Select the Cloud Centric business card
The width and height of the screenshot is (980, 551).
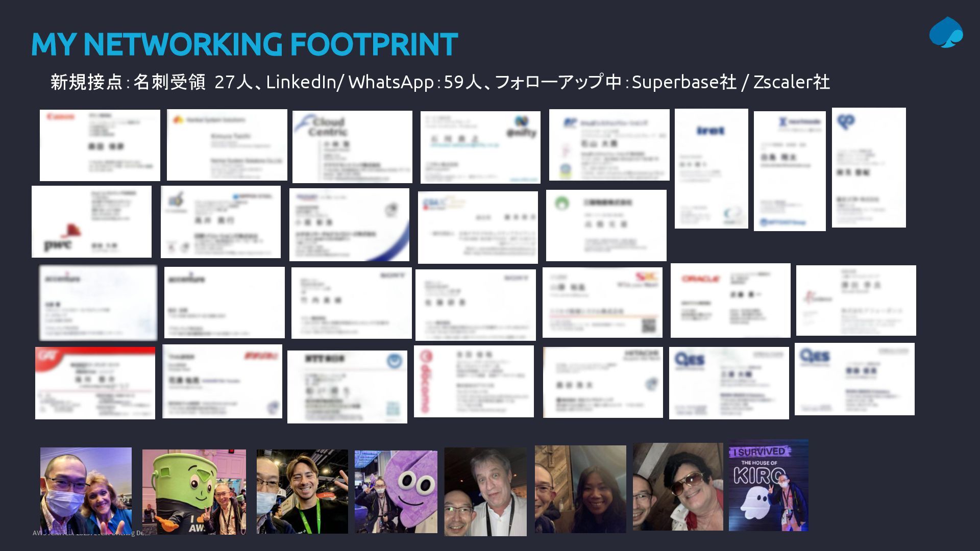point(352,146)
